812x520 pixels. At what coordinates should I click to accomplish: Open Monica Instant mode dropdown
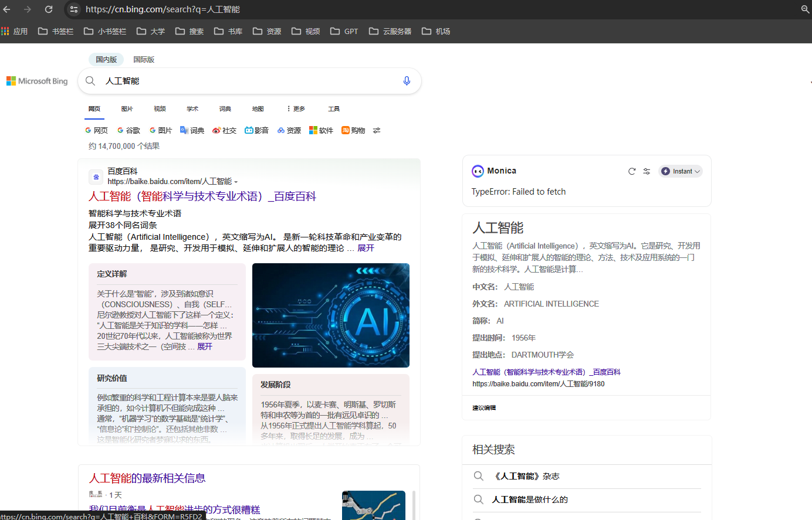(681, 171)
